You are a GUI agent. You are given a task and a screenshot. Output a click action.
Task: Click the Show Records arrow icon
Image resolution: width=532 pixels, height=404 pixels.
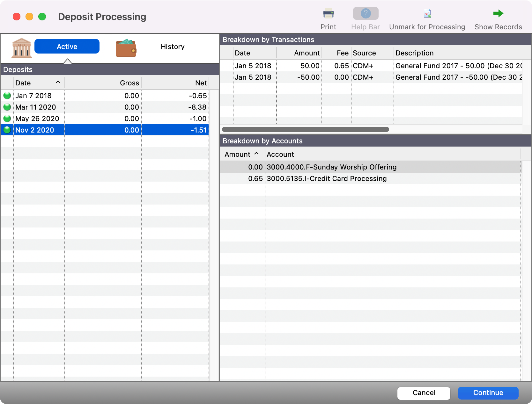(498, 14)
